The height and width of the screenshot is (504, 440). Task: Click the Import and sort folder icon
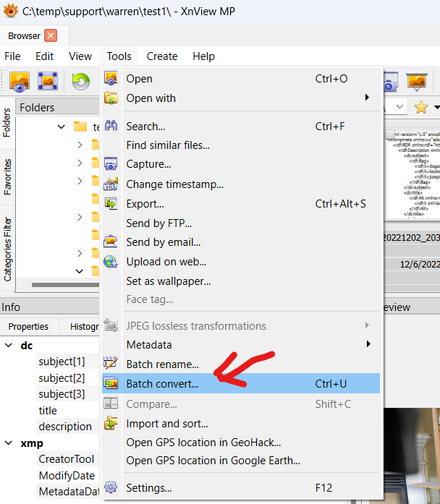coord(111,423)
